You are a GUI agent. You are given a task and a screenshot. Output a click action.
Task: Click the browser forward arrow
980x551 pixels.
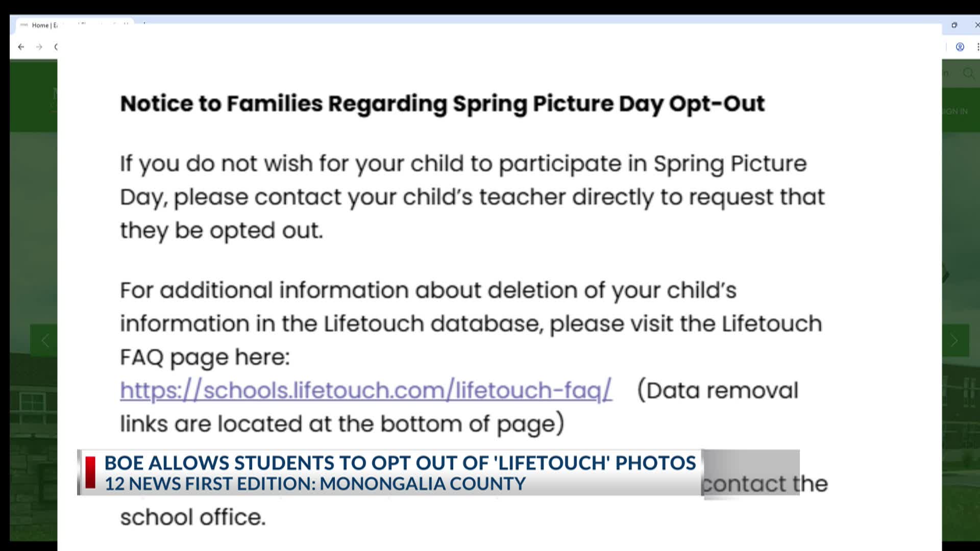tap(39, 47)
